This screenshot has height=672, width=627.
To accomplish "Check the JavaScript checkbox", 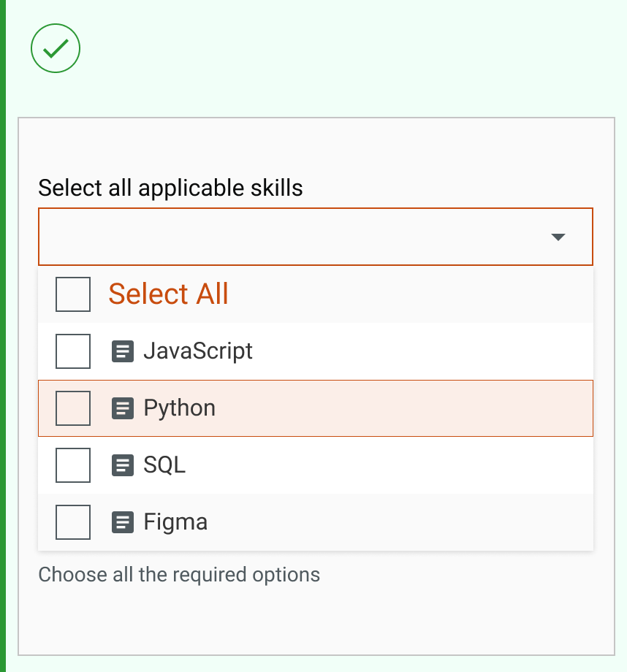I will (73, 351).
